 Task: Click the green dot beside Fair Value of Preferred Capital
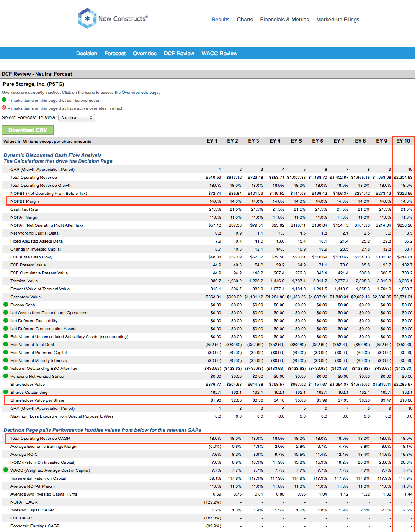(x=6, y=352)
